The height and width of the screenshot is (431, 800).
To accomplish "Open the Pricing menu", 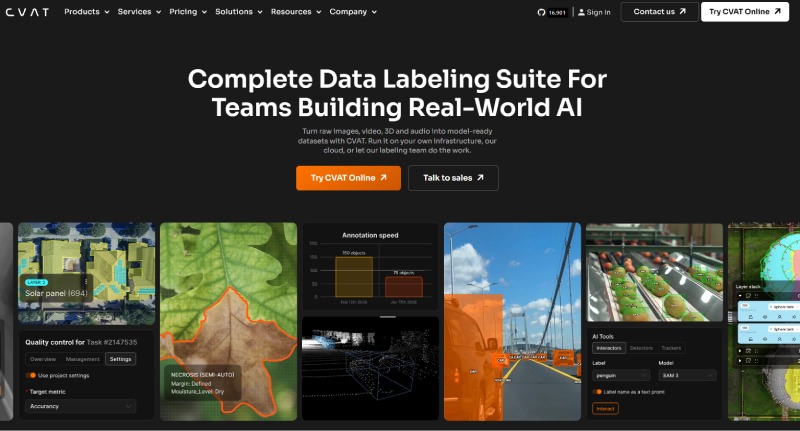I will pyautogui.click(x=188, y=12).
